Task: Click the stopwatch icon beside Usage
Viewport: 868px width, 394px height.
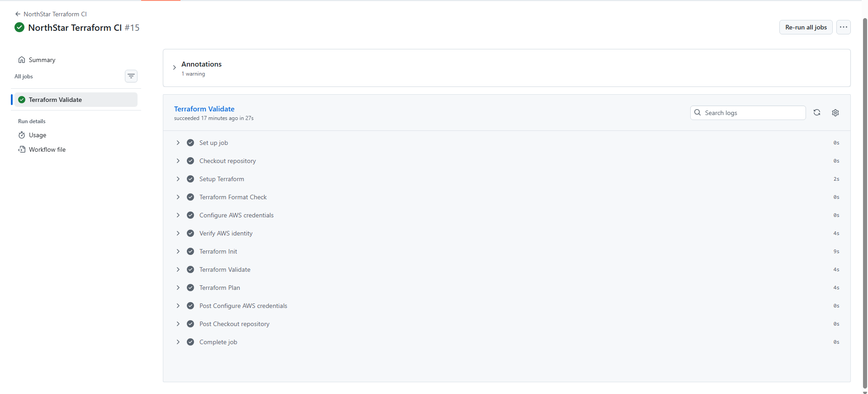Action: 22,135
